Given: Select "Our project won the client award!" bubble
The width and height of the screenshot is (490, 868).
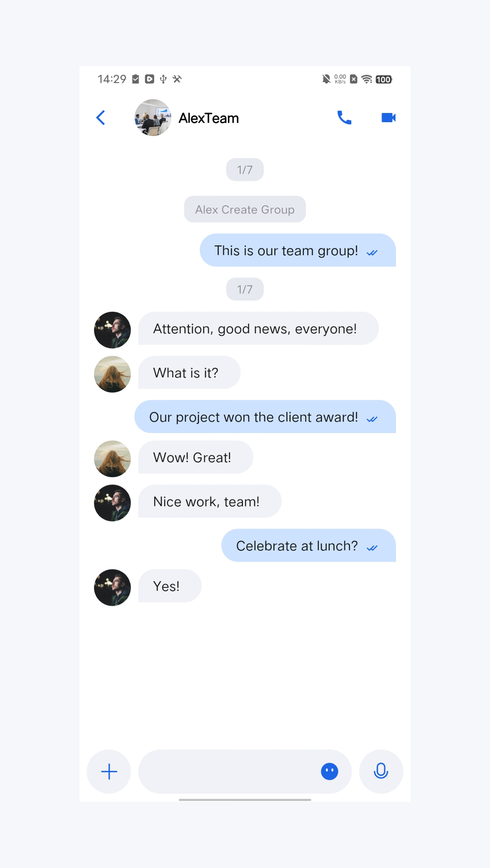Looking at the screenshot, I should pos(265,417).
